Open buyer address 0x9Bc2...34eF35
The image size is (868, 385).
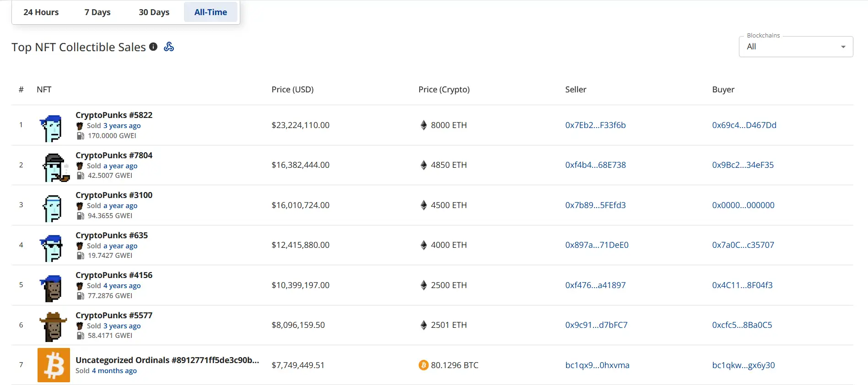click(743, 165)
